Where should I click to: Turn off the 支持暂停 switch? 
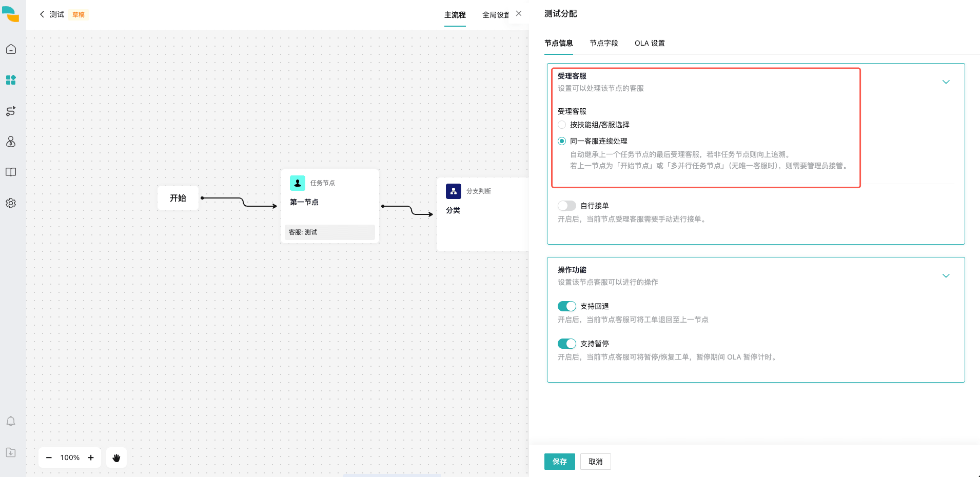567,344
